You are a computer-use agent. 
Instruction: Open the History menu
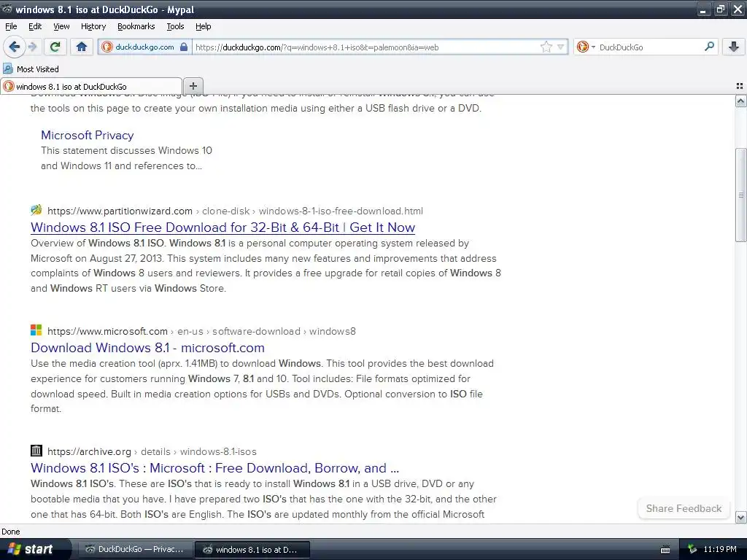coord(93,26)
